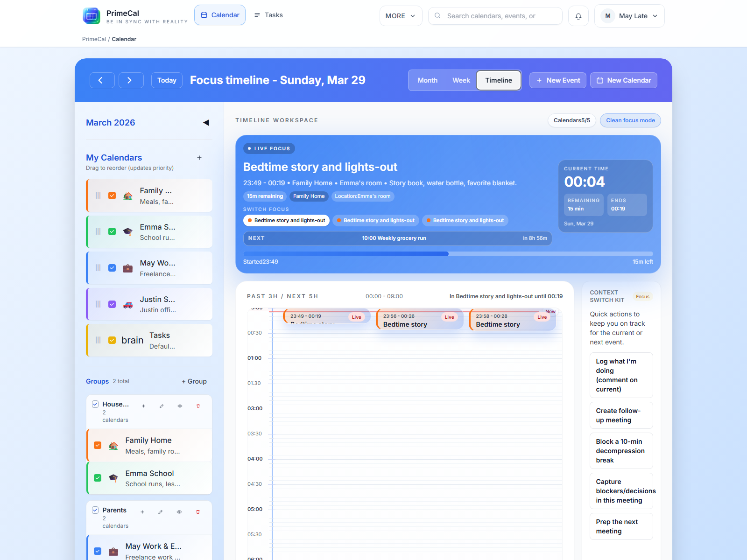The image size is (747, 560).
Task: Add a new calendar with the My Calendars plus icon
Action: point(199,158)
